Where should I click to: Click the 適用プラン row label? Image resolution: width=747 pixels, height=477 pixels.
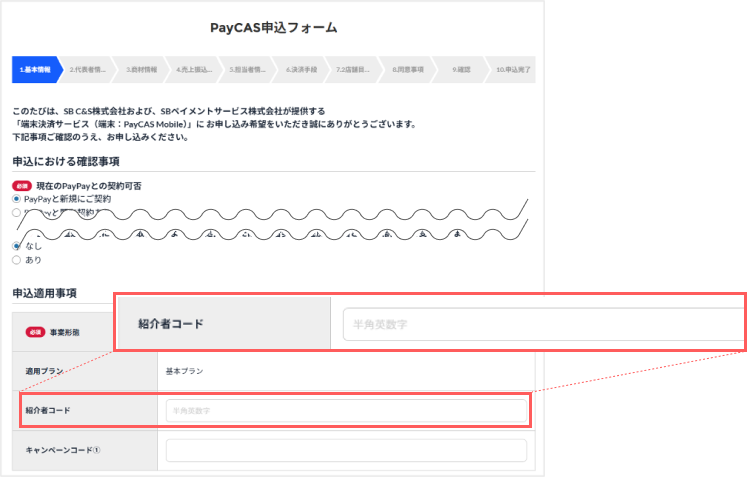[44, 371]
